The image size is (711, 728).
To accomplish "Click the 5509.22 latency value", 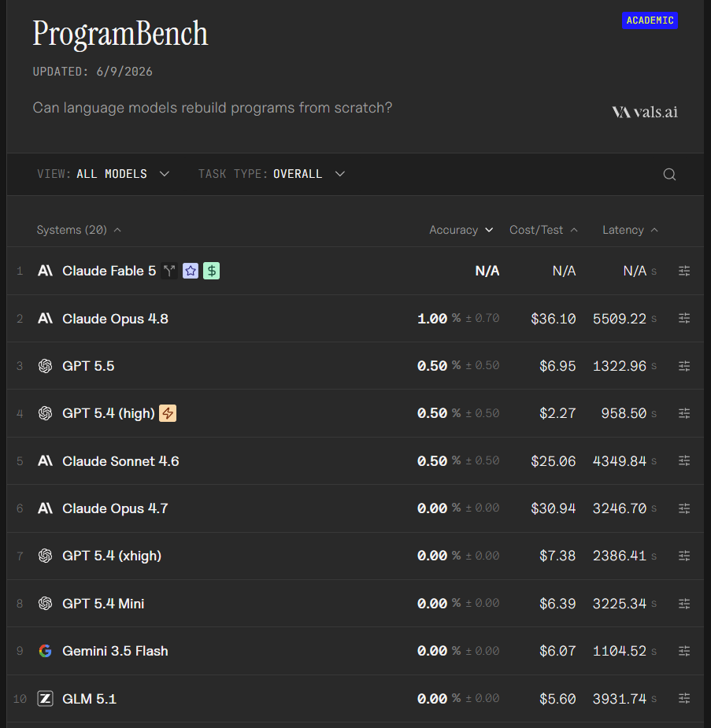I will click(620, 319).
